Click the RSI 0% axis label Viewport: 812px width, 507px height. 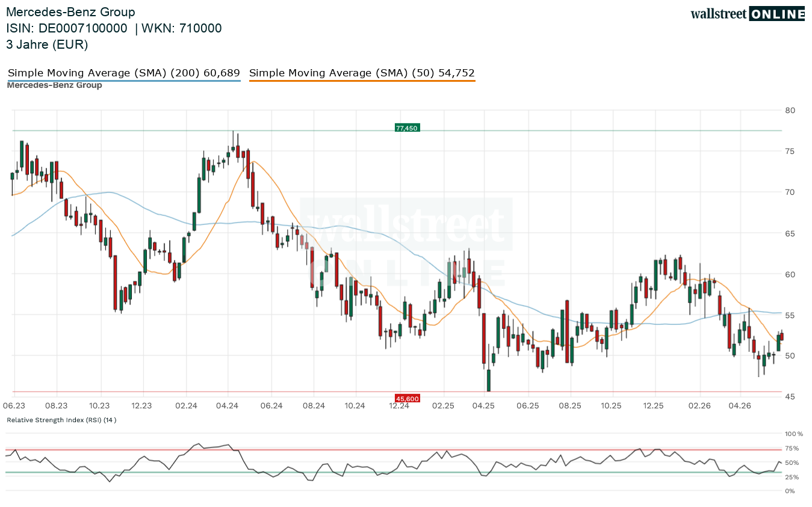click(x=790, y=491)
